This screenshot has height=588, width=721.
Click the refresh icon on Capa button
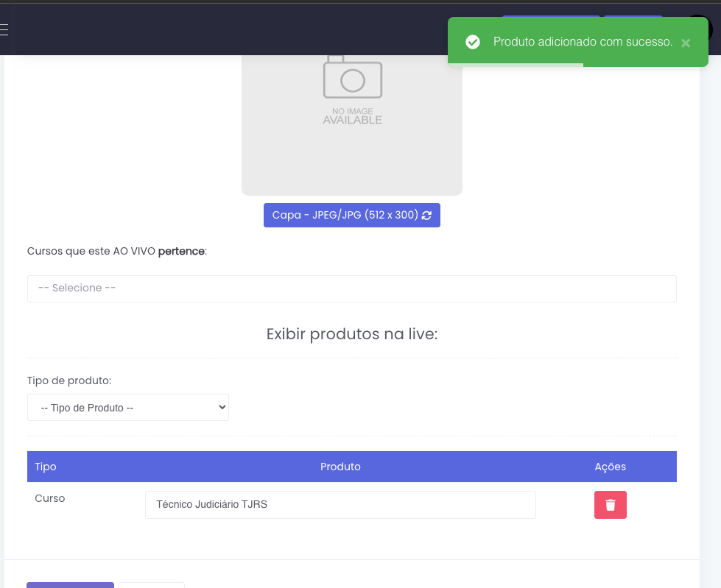point(427,216)
